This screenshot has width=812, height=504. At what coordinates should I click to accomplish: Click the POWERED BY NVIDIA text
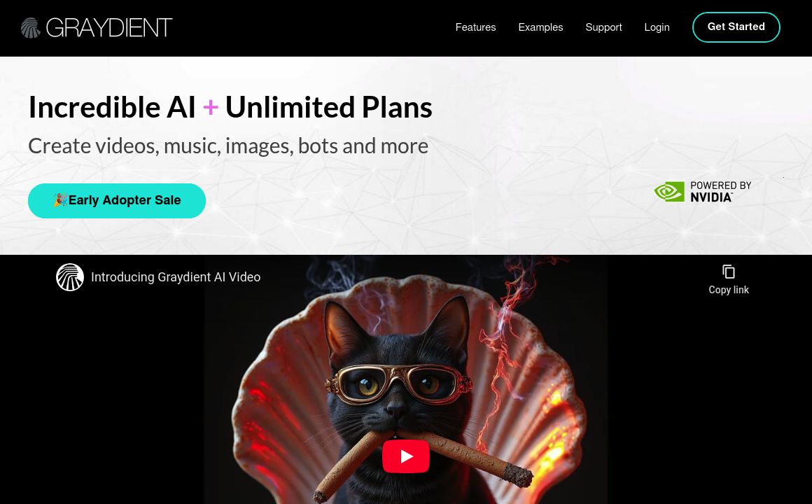[720, 192]
